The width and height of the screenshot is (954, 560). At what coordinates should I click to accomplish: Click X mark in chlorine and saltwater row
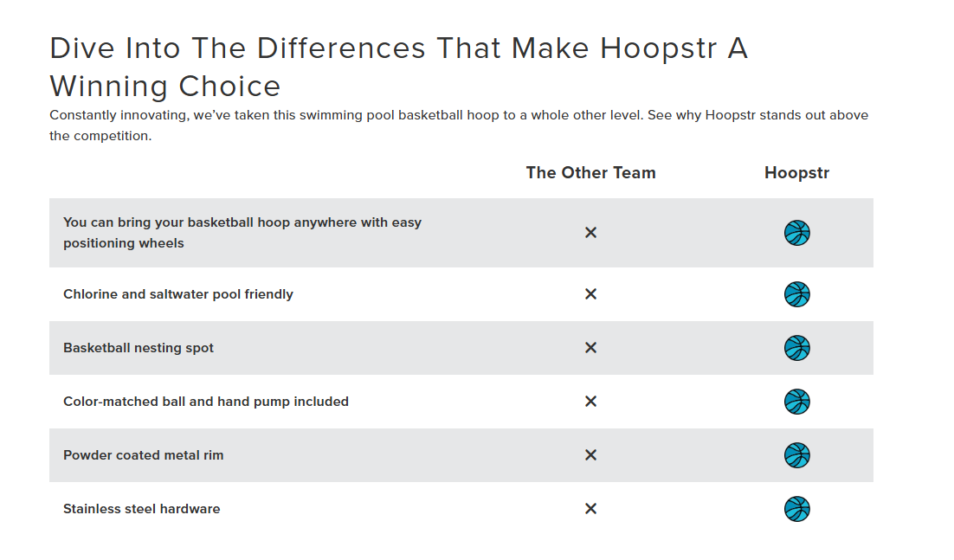[x=590, y=294]
